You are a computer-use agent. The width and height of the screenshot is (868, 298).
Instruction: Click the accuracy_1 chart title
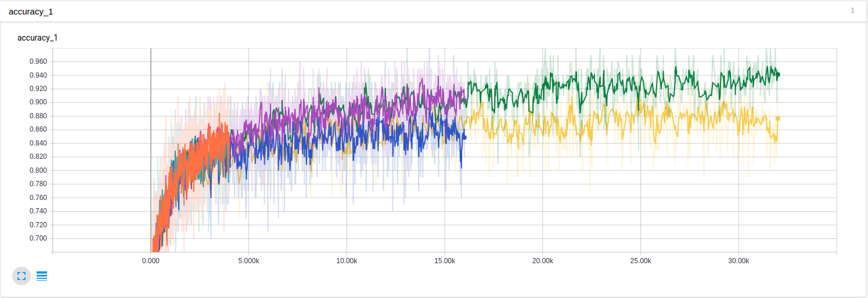(x=37, y=38)
